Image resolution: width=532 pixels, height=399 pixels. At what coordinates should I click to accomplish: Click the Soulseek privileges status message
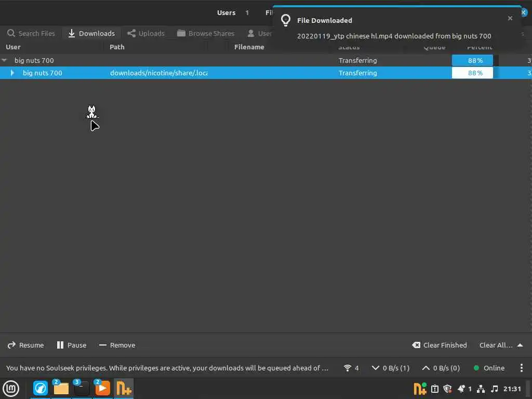tap(167, 368)
